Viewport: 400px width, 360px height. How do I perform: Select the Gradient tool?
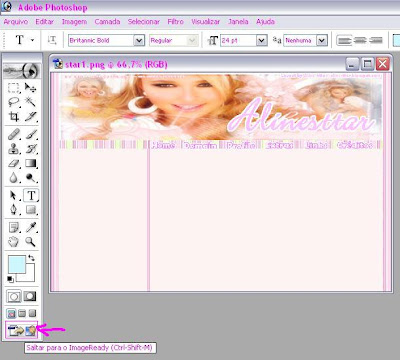(x=31, y=163)
